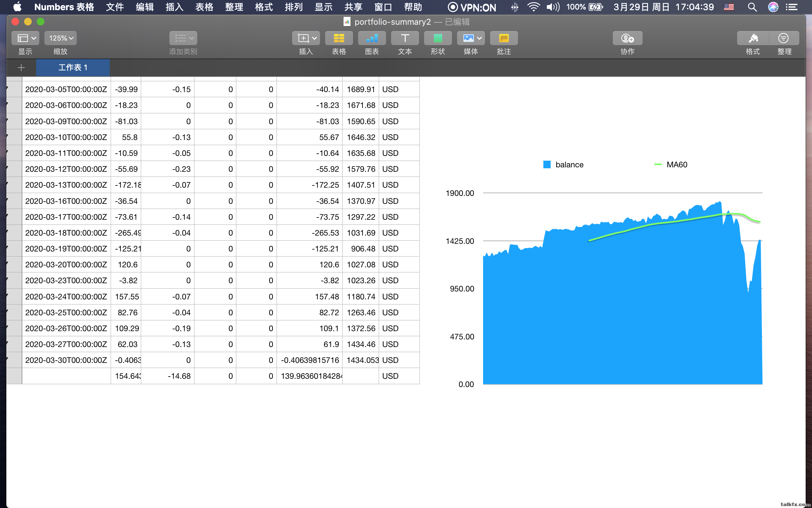
Task: Select cell 2020-03-05T00:00:00Z
Action: [x=66, y=89]
